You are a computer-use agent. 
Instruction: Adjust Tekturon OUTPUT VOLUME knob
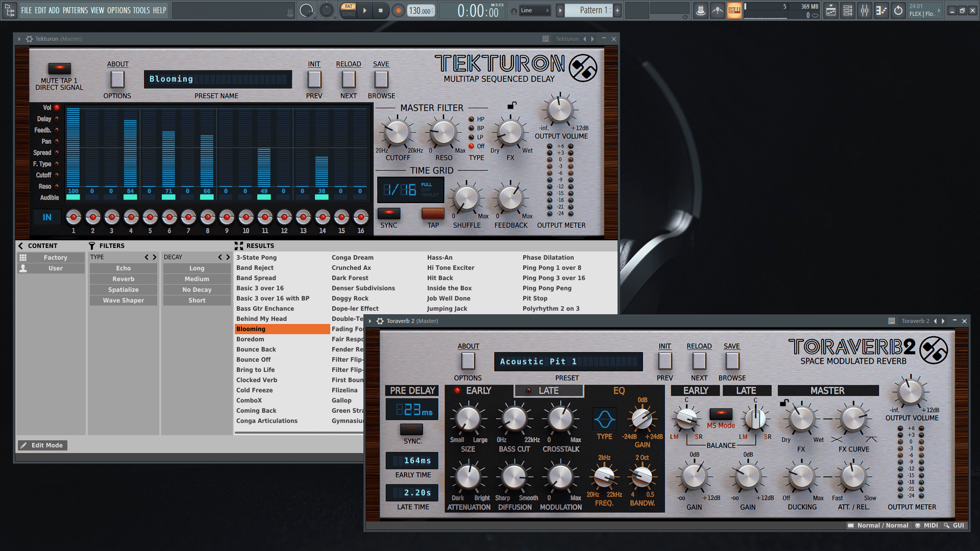click(560, 110)
